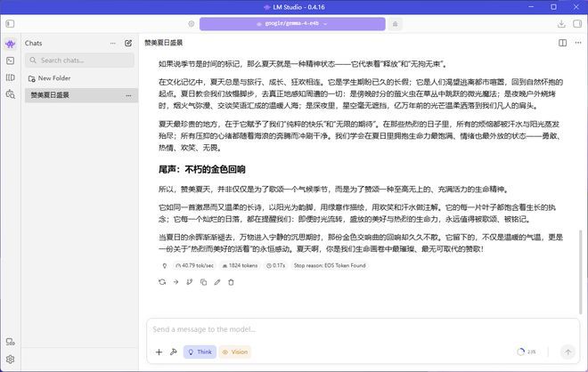Branch the conversation from this message
The image size is (588, 372).
click(190, 282)
